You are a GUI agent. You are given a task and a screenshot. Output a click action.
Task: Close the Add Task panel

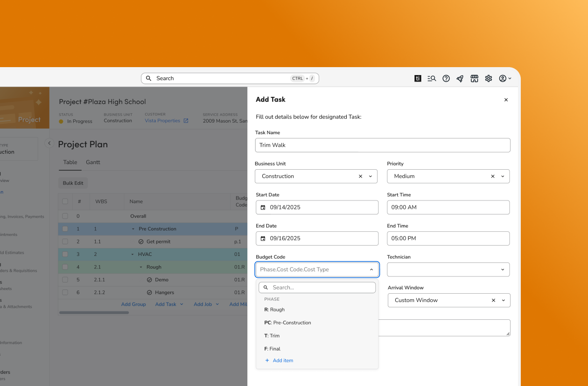tap(506, 100)
